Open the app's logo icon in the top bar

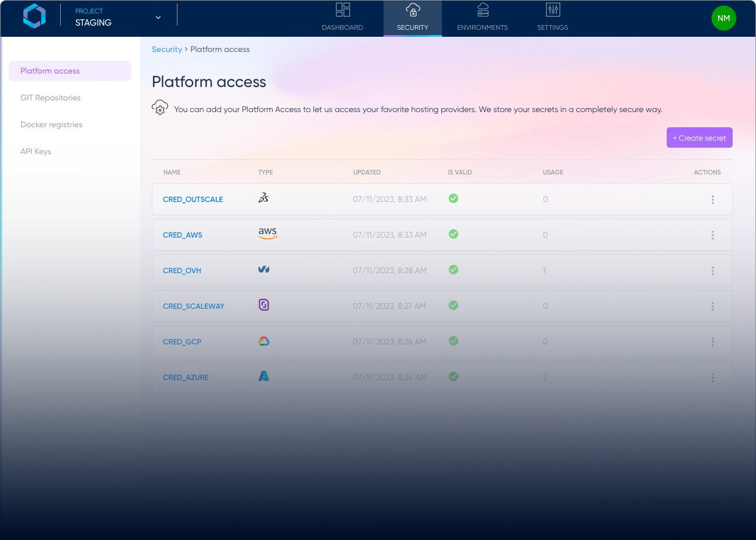34,16
